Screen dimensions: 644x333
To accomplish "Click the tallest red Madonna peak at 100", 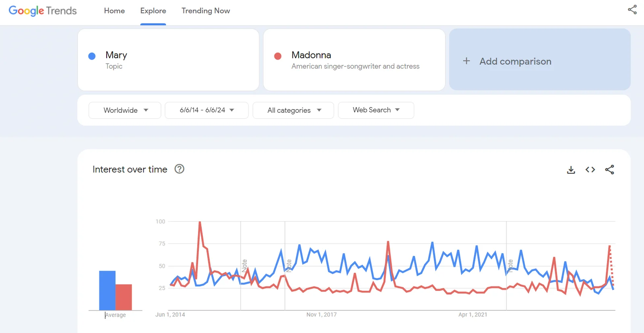I will pos(200,222).
